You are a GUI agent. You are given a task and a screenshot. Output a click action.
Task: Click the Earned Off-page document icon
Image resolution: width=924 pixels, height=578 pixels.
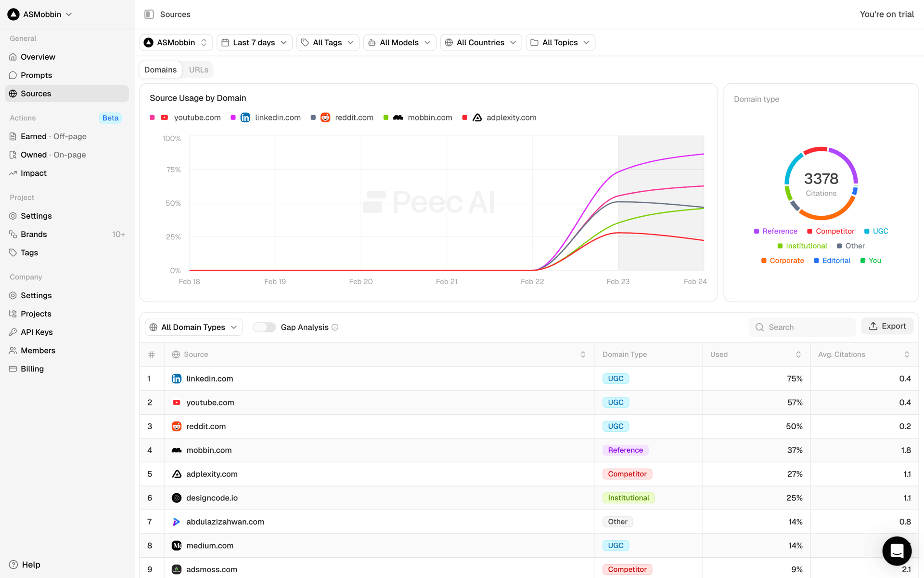tap(13, 136)
